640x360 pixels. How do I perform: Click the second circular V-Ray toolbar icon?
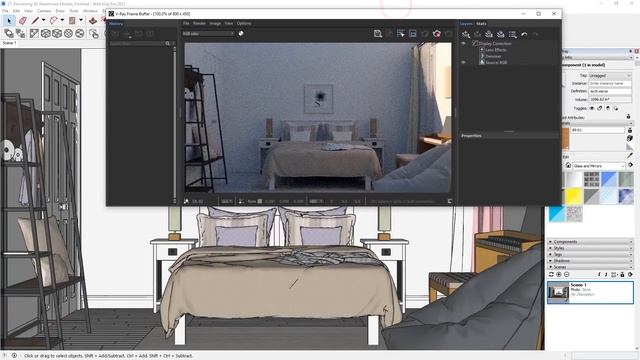[x=80, y=33]
